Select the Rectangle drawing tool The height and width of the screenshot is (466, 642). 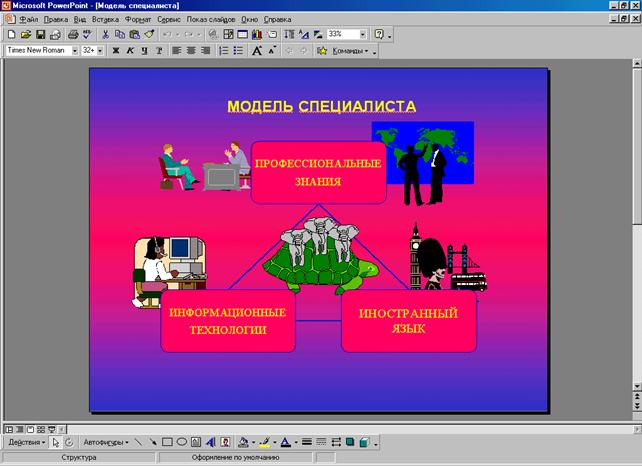[x=167, y=442]
